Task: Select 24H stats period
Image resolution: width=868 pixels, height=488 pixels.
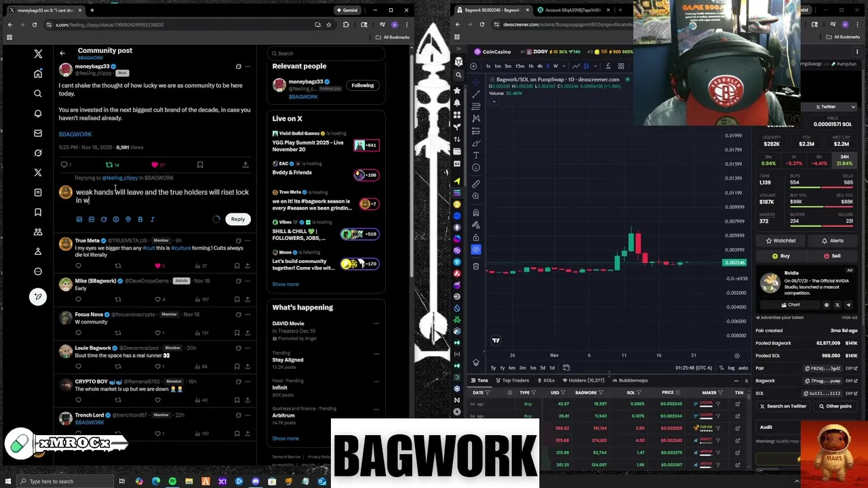Action: pos(845,160)
